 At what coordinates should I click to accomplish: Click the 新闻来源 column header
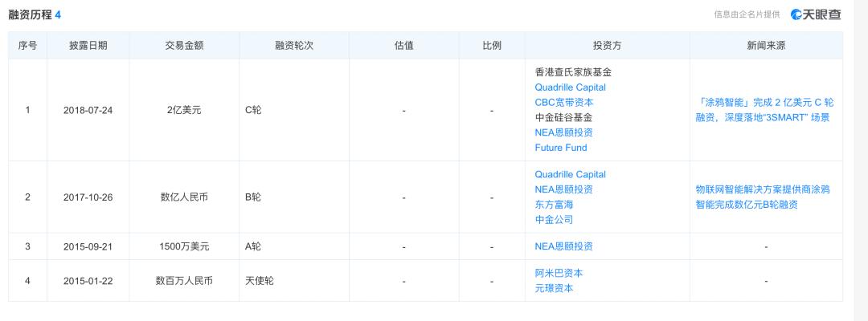tap(766, 46)
